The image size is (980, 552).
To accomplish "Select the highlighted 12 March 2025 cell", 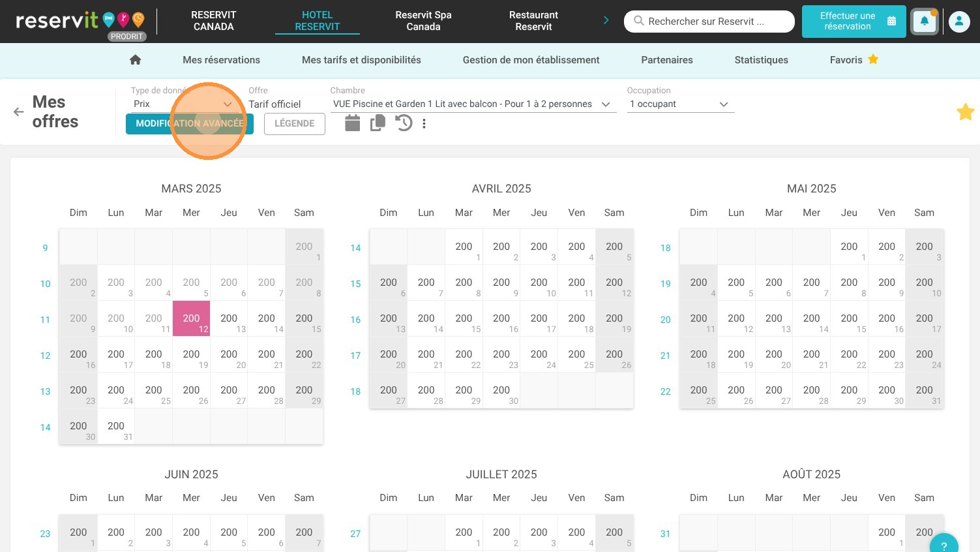I will coord(191,318).
